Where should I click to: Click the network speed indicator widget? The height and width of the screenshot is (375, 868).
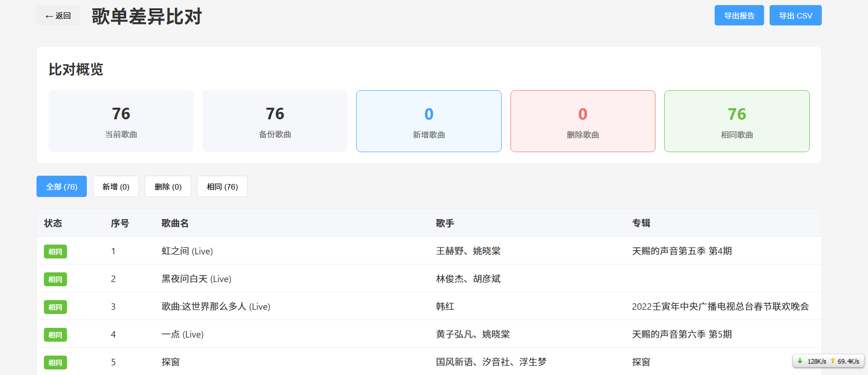point(828,361)
